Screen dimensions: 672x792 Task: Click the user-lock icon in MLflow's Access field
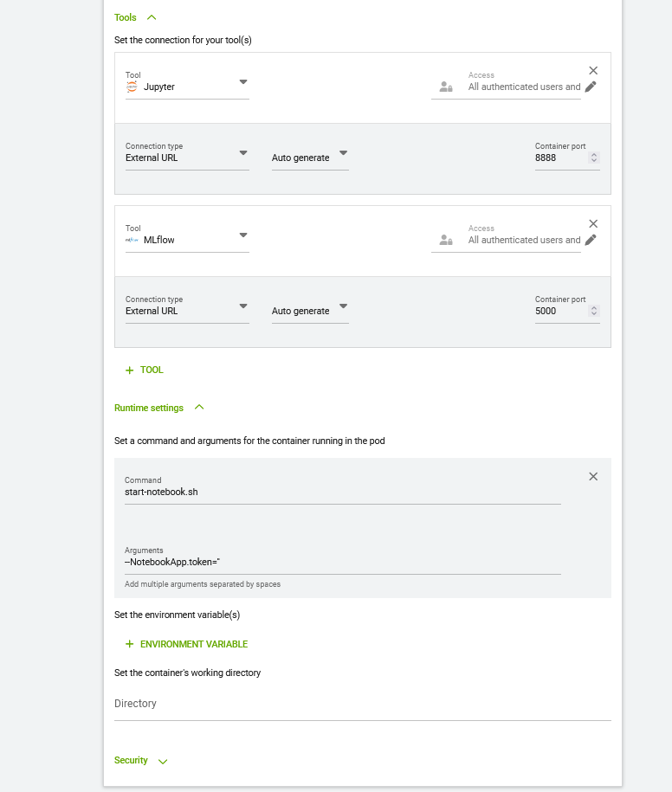(446, 240)
